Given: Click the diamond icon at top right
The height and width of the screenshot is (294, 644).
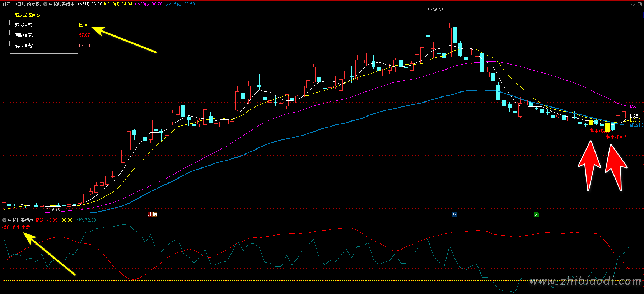Looking at the screenshot, I should coord(633,4).
